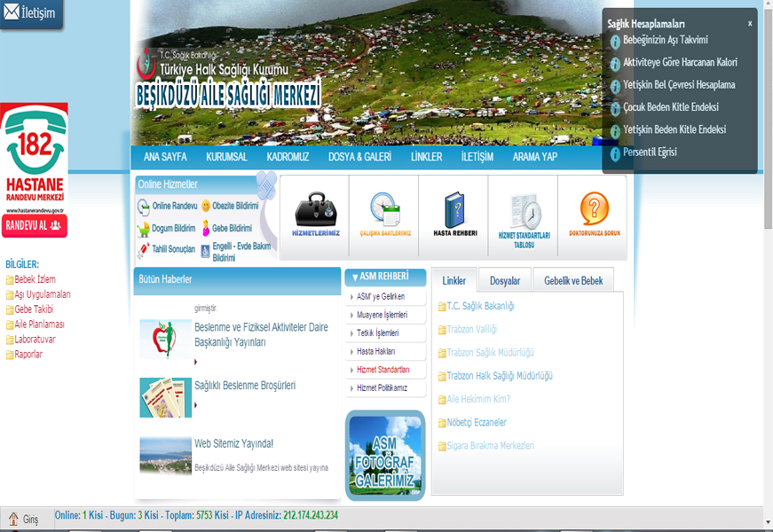Screen dimensions: 773x532
Task: Expand the ASM REHBERİ panel arrow
Action: (356, 275)
